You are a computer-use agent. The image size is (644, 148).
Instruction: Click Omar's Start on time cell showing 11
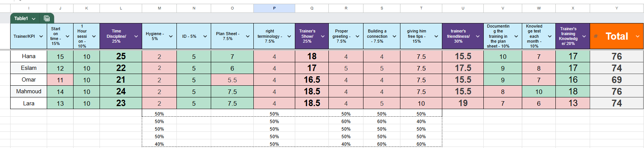(60, 80)
